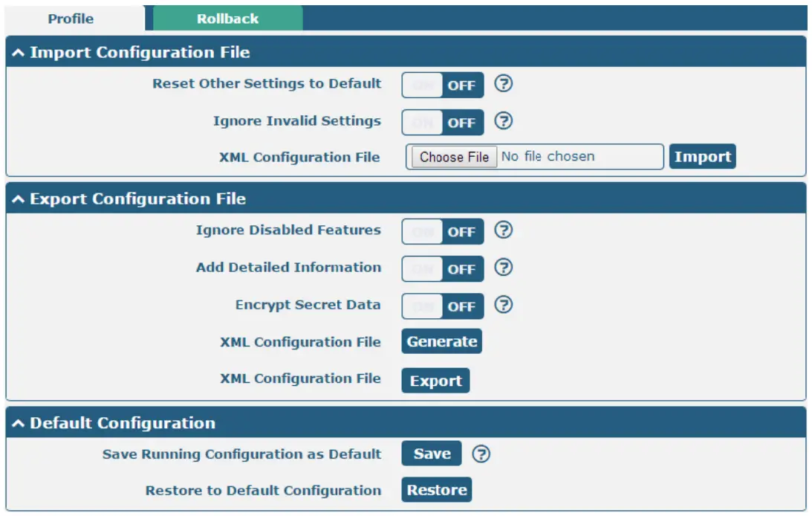Viewport: 812px width, 516px height.
Task: Click the Import button
Action: coord(702,157)
